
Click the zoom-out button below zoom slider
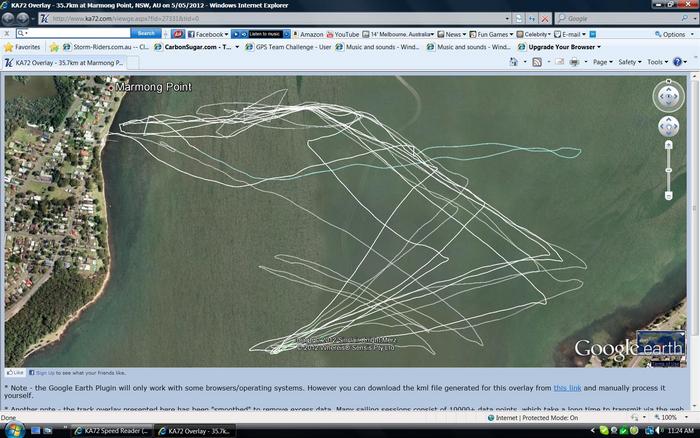pyautogui.click(x=669, y=196)
